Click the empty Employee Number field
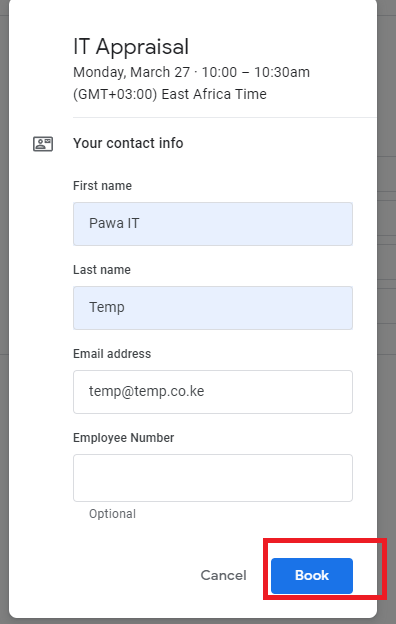The height and width of the screenshot is (624, 396). (213, 478)
